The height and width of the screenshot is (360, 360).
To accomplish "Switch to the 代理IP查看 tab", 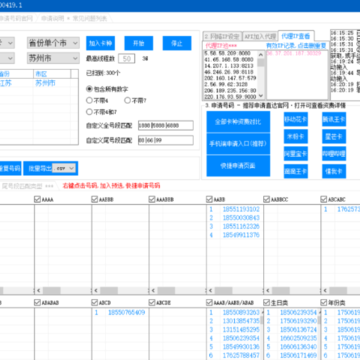I will [x=296, y=36].
